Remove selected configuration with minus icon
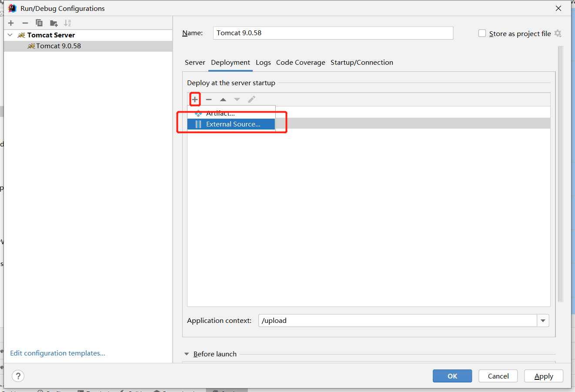 25,23
